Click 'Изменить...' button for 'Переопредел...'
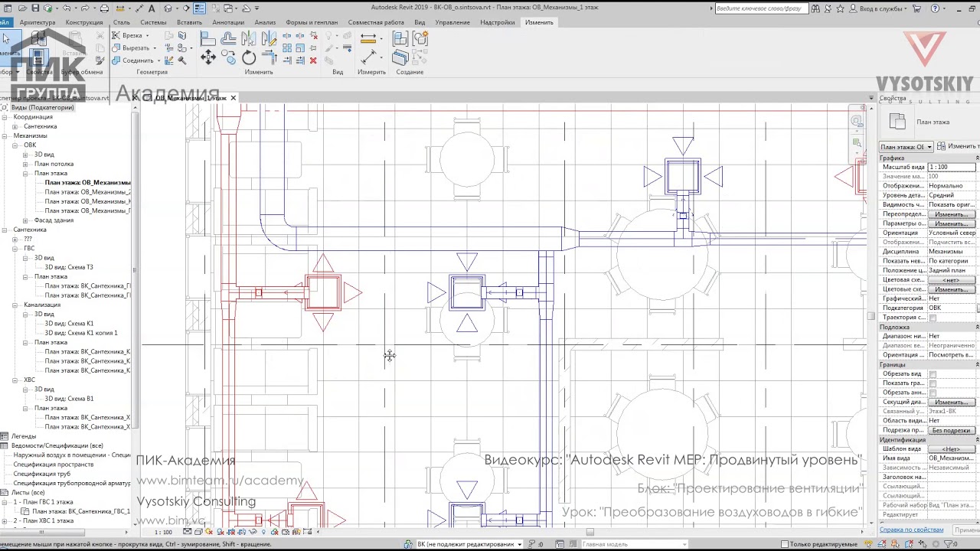Image resolution: width=980 pixels, height=551 pixels. point(952,214)
